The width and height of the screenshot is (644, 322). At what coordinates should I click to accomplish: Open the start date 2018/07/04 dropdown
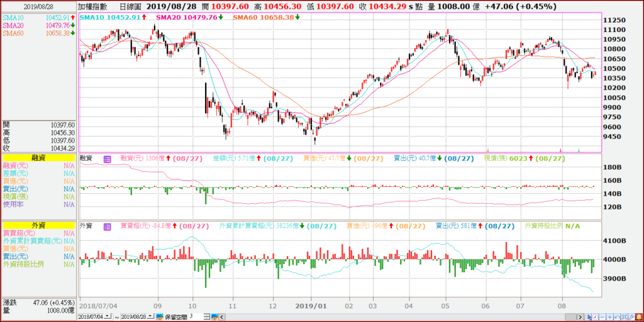click(108, 316)
